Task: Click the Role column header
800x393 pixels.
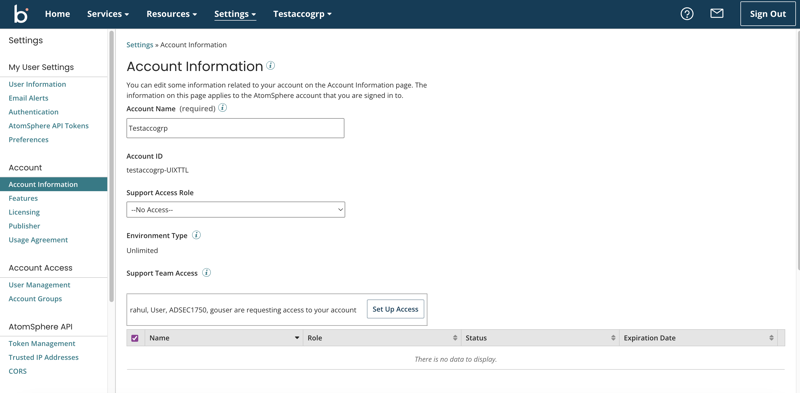Action: [x=382, y=338]
